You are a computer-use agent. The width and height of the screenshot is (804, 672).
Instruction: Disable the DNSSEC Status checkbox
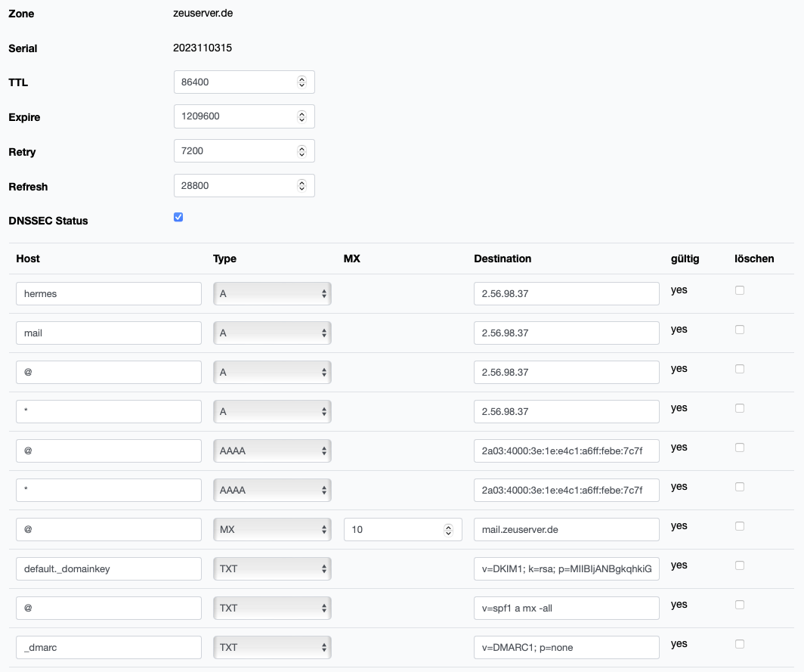pos(178,218)
